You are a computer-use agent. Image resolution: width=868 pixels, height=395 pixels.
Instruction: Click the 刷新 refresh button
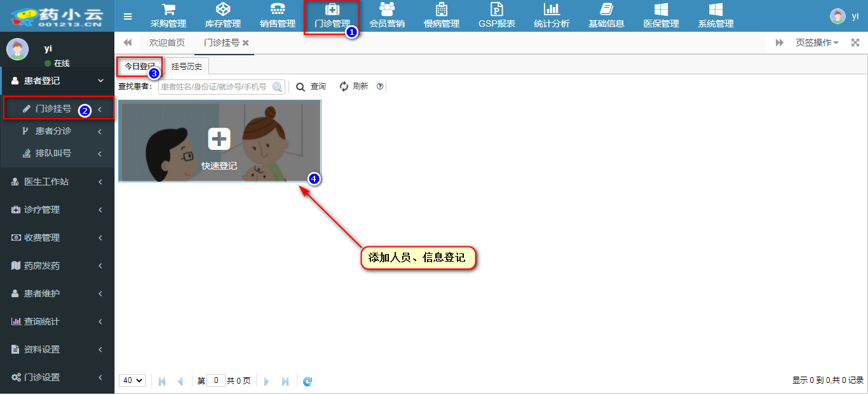tap(354, 86)
